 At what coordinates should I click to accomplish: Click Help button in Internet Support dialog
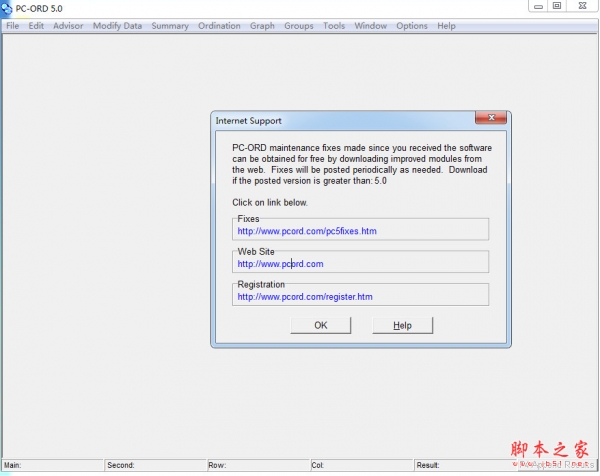(x=403, y=325)
